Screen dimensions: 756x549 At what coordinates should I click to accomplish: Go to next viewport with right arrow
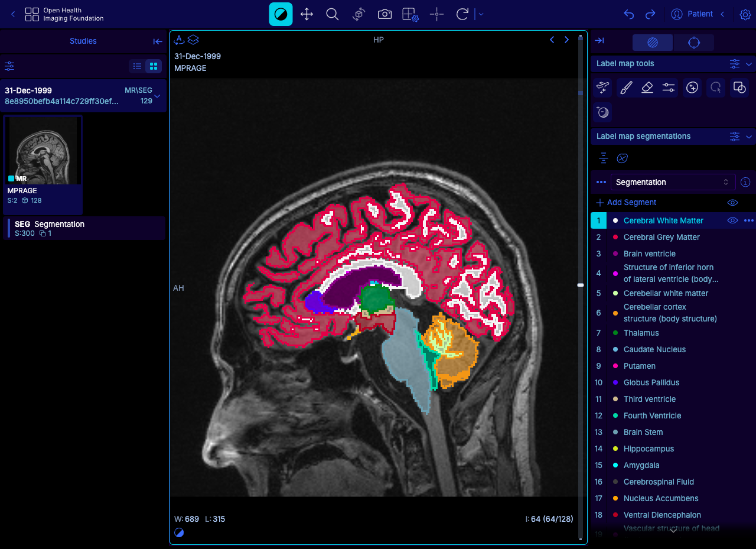click(566, 40)
